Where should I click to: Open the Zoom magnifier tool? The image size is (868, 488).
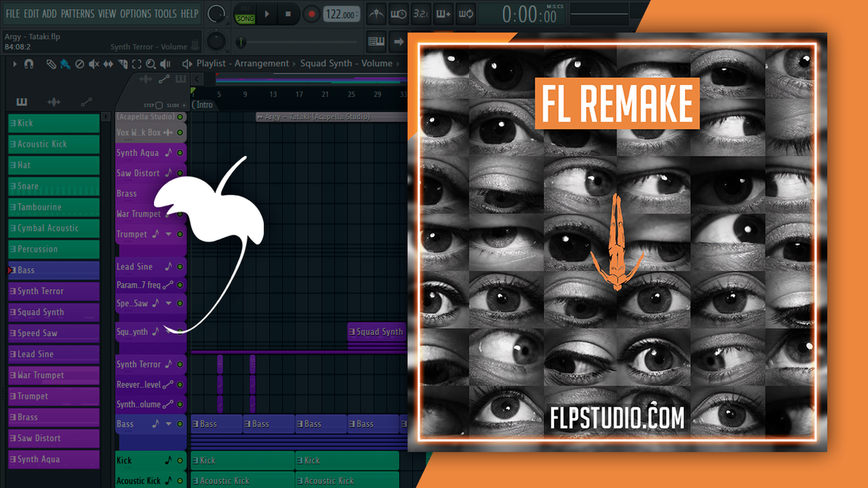[x=151, y=64]
